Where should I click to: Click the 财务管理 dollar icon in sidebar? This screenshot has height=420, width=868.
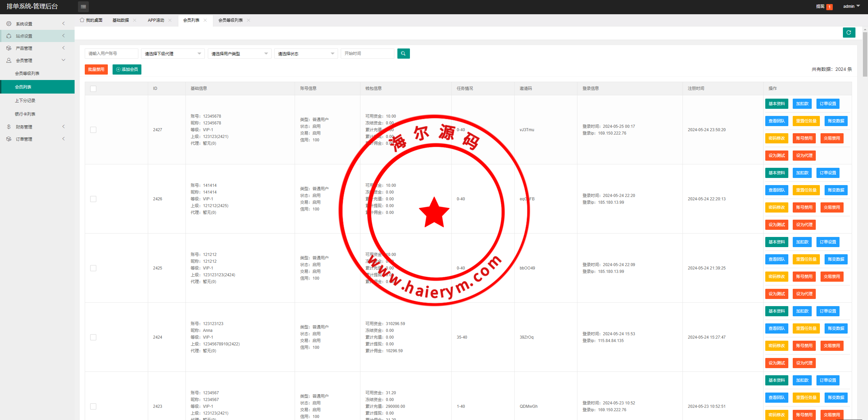9,127
